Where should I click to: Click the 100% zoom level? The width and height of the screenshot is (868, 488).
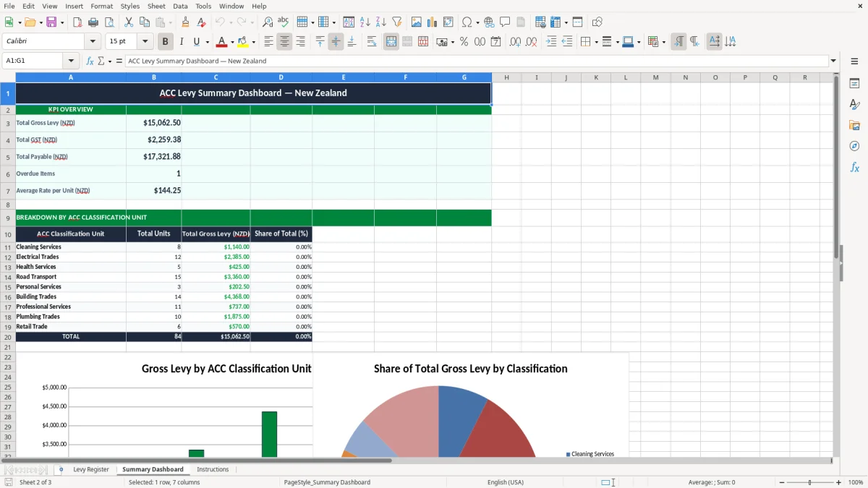[x=856, y=482]
